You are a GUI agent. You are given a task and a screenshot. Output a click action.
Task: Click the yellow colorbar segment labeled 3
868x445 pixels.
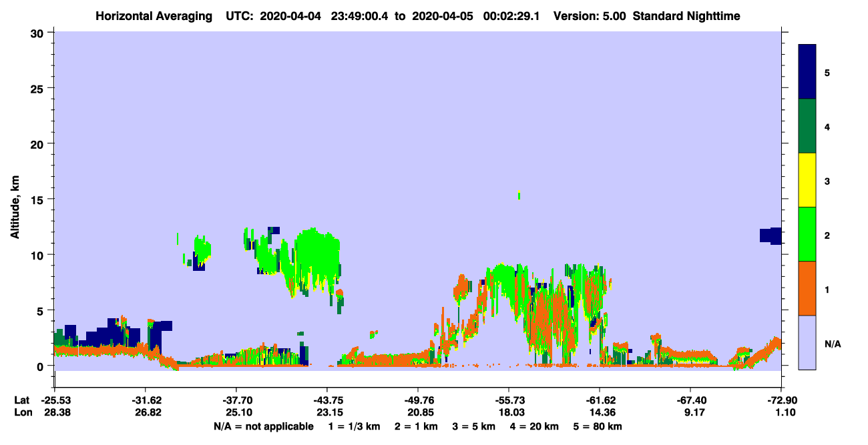coord(807,180)
